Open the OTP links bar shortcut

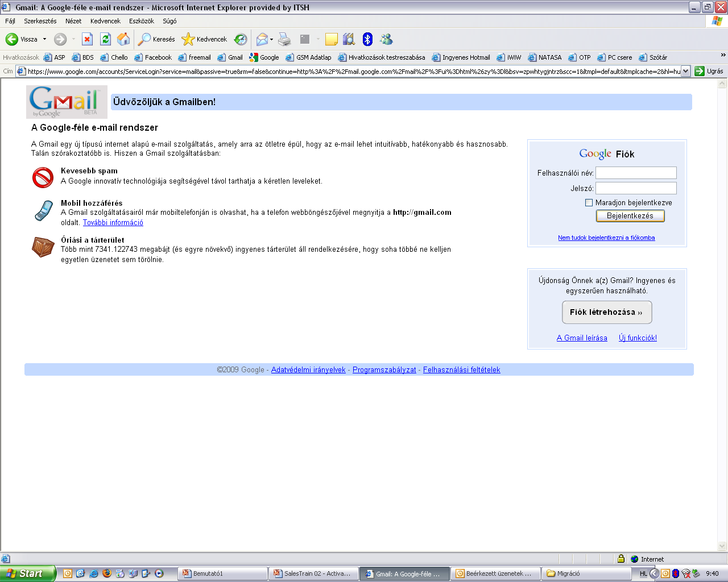click(580, 57)
